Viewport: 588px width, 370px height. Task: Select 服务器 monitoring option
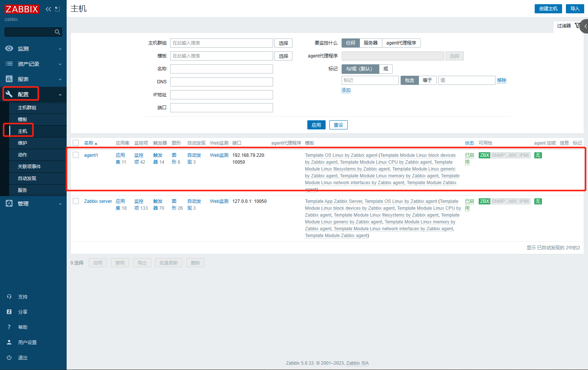[371, 43]
